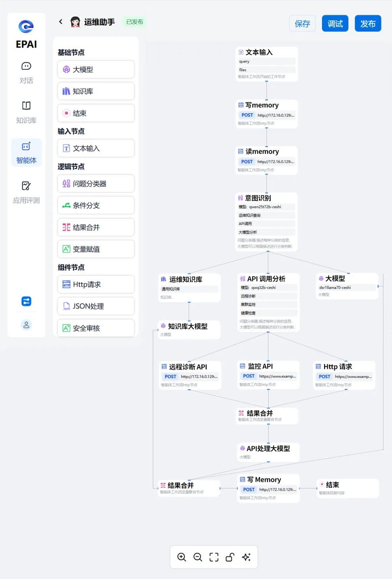Select the 问题分类器 node in palette
The width and height of the screenshot is (392, 579).
[x=96, y=184]
